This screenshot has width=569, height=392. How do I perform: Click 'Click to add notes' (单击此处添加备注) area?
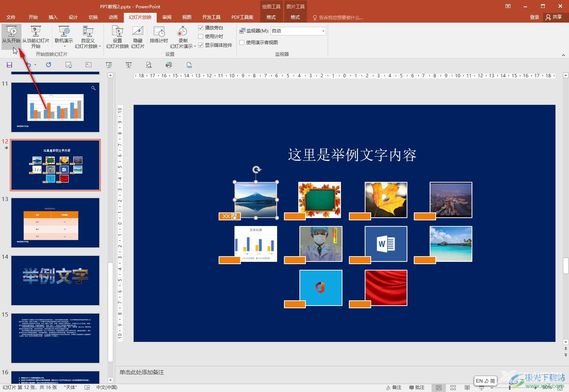(x=142, y=372)
